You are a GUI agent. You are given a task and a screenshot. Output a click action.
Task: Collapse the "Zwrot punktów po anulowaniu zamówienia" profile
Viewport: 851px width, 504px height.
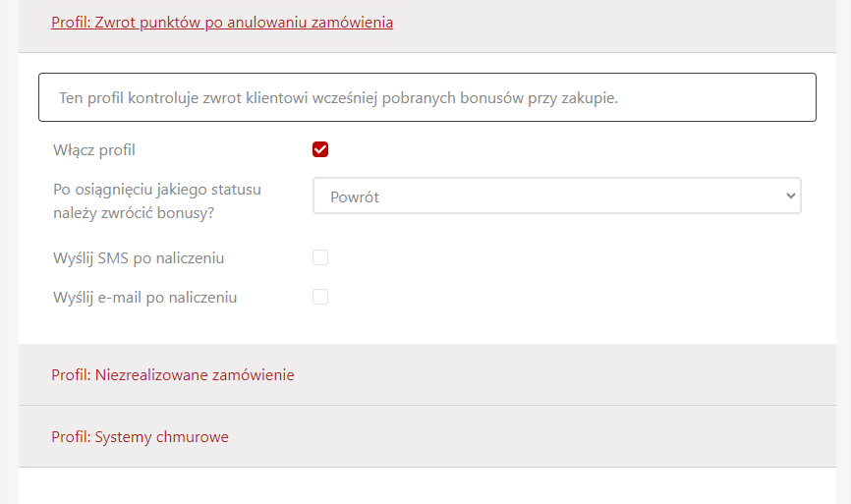(x=222, y=22)
